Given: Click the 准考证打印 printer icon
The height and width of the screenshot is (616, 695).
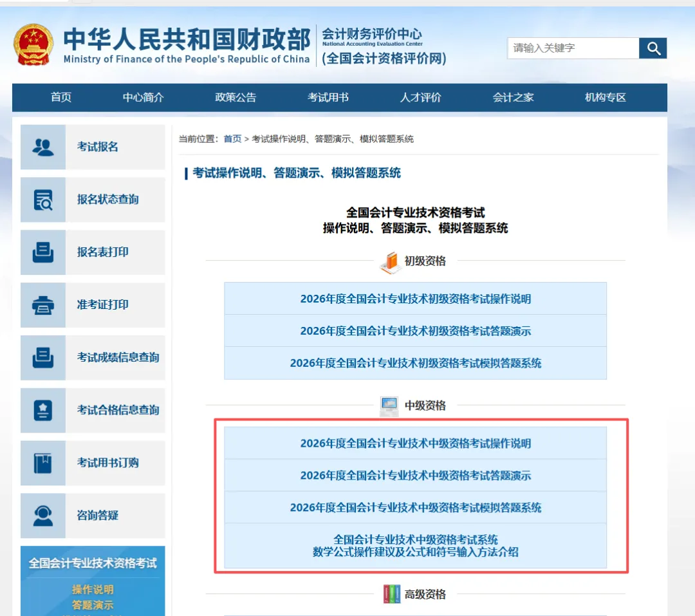Looking at the screenshot, I should pos(43,304).
